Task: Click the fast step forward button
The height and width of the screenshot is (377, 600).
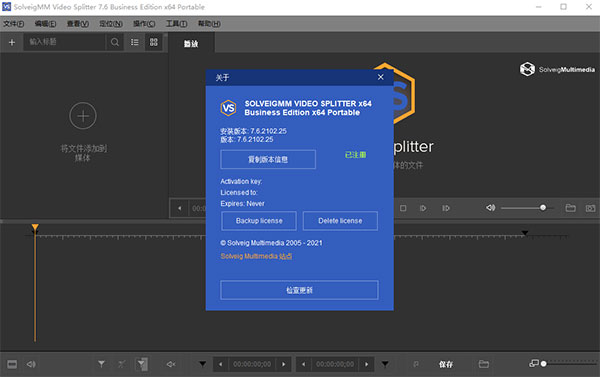Action: (446, 208)
